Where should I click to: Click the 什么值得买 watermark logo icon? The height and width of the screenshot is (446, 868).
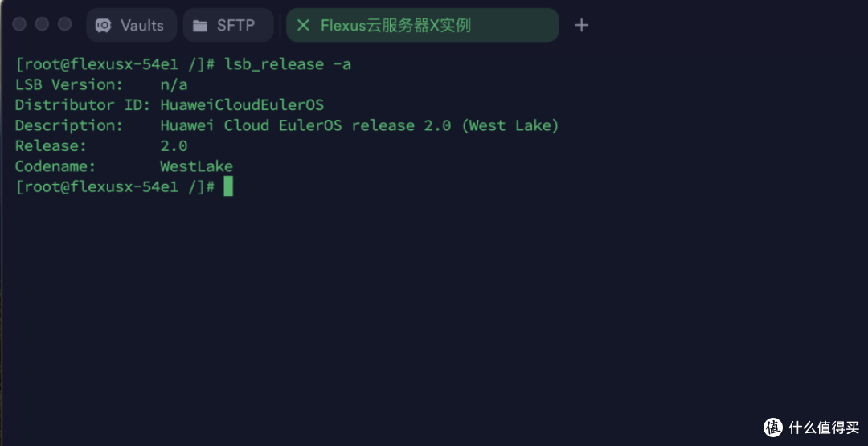[773, 427]
